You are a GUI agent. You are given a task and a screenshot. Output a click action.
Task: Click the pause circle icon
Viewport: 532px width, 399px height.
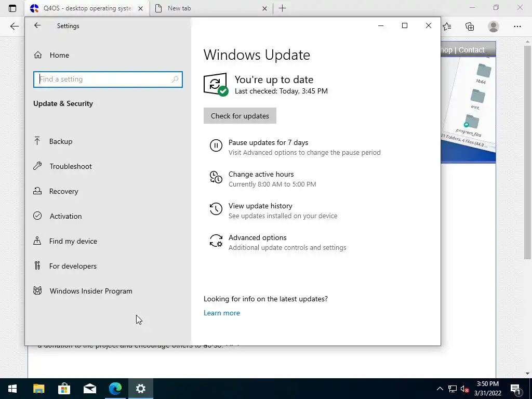coord(216,145)
